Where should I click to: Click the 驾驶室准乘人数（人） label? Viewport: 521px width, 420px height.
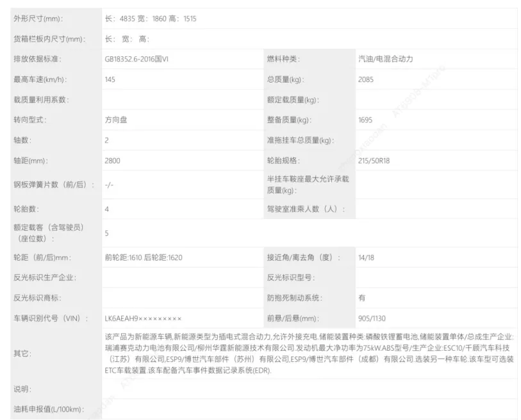[306, 209]
